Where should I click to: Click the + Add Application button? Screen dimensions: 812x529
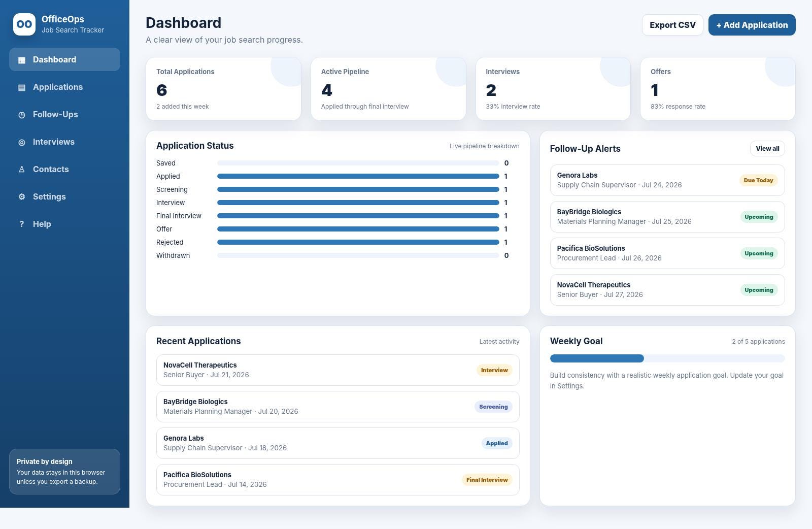[752, 25]
